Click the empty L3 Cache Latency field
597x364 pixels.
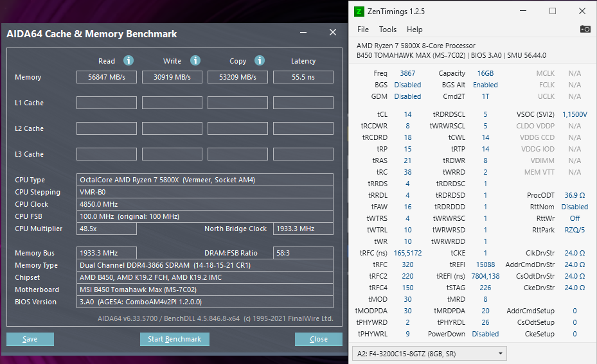303,154
